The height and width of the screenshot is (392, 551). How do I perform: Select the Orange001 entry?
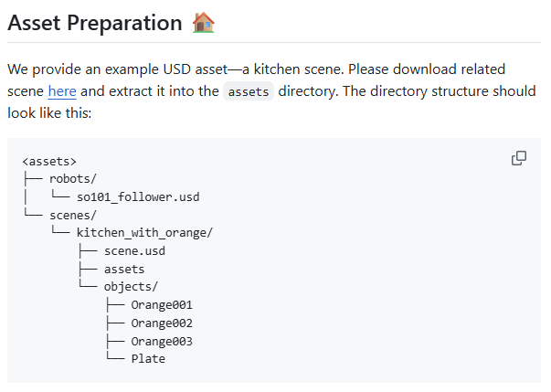pyautogui.click(x=162, y=305)
